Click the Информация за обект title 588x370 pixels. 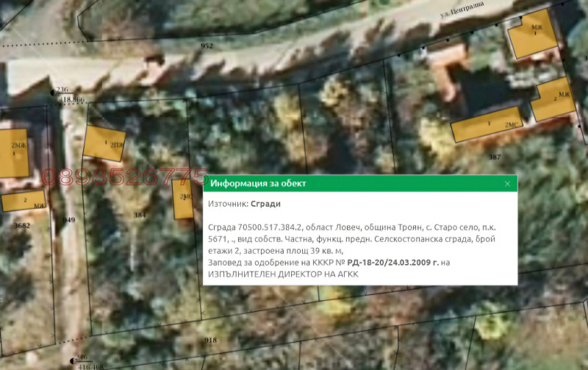click(x=258, y=183)
